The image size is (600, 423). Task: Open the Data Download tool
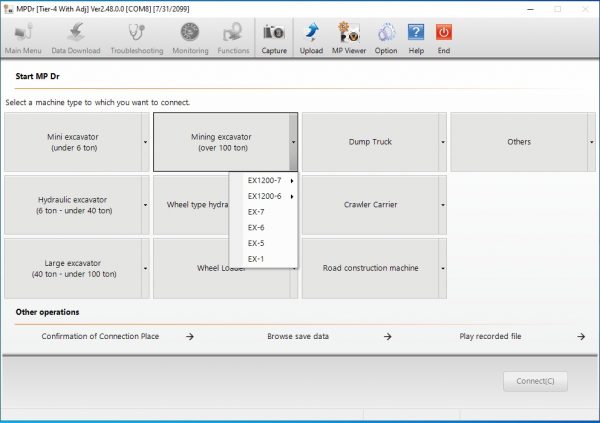click(76, 39)
